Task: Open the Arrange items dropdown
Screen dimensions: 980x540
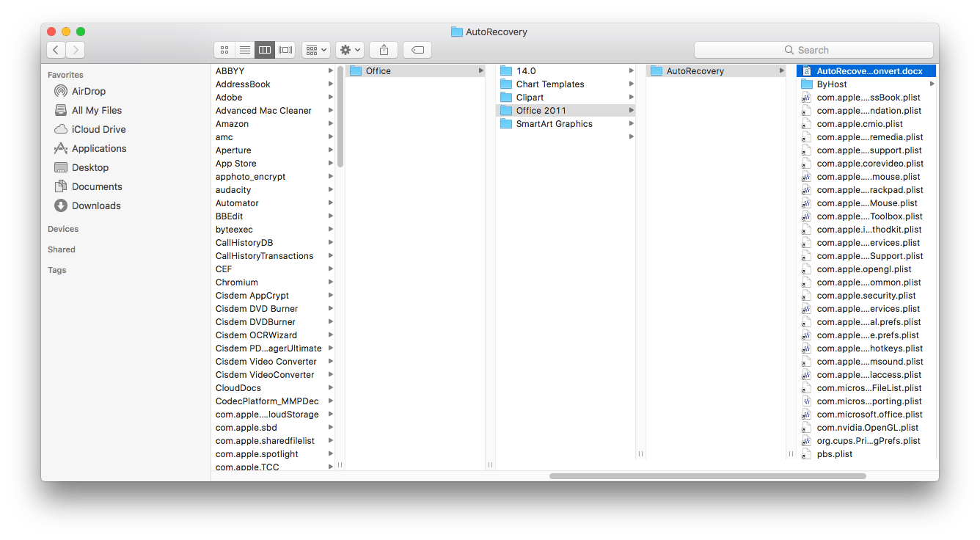Action: [317, 50]
